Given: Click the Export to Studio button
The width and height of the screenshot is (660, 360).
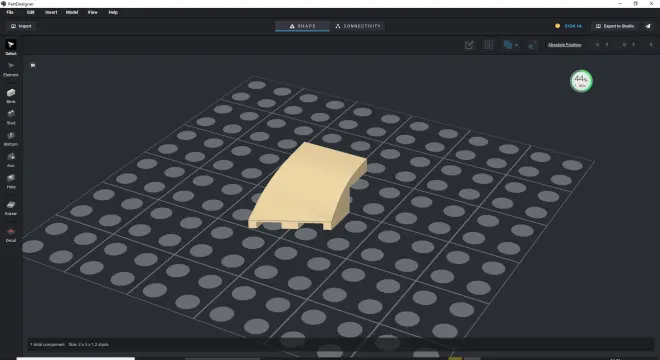Looking at the screenshot, I should [615, 26].
